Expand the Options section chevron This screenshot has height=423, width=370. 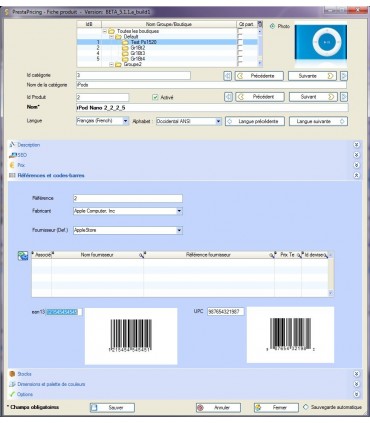click(x=356, y=394)
